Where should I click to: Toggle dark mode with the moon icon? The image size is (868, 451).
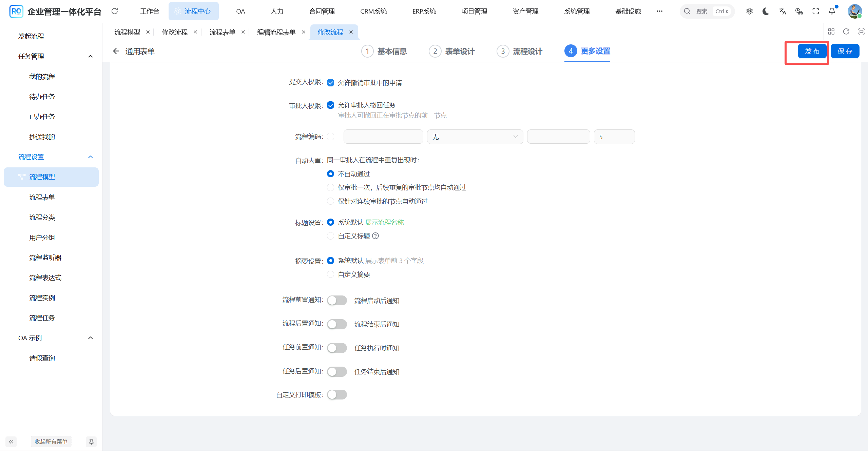tap(766, 11)
